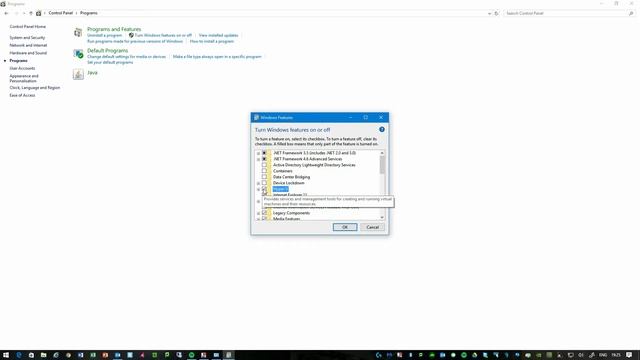Image resolution: width=640 pixels, height=360 pixels.
Task: Click the Windows Features dialog title icon
Action: (256, 118)
